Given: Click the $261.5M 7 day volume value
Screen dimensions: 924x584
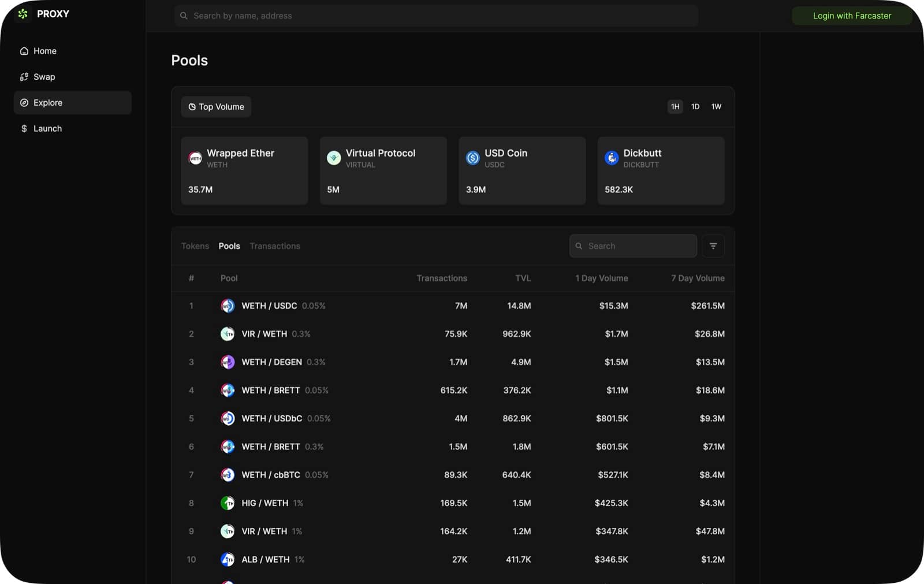Looking at the screenshot, I should (707, 306).
